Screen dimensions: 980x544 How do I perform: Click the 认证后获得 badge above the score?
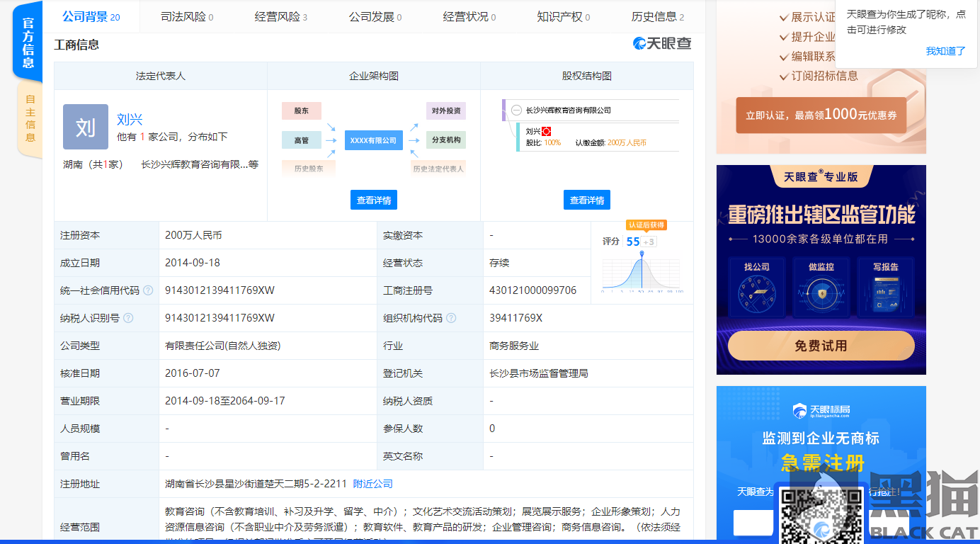tap(646, 225)
